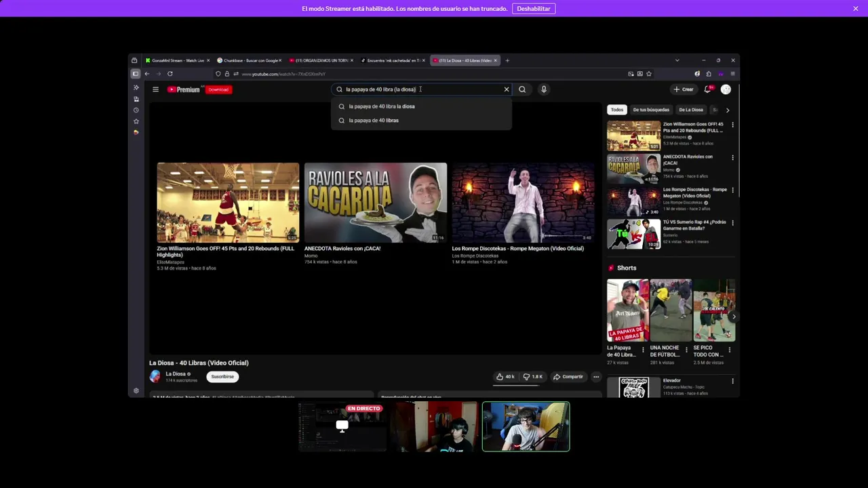868x488 pixels.
Task: Dismiss the Streamer mode banner
Action: (x=856, y=9)
